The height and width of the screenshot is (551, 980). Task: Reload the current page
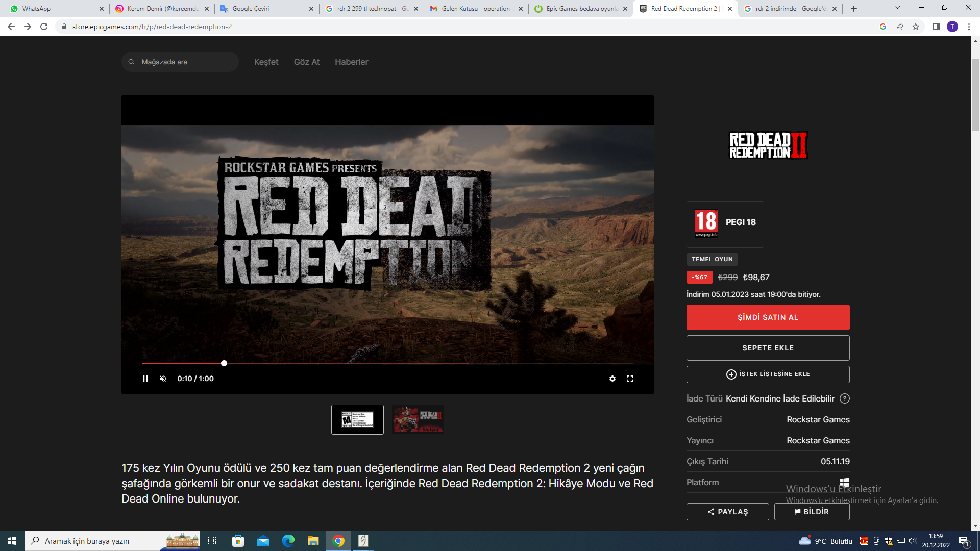(44, 27)
